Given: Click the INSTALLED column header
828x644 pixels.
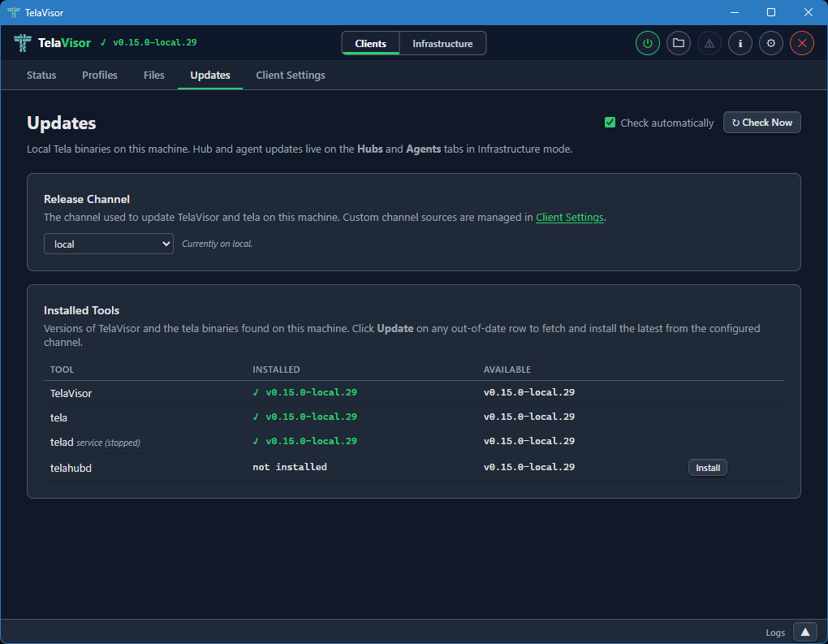Looking at the screenshot, I should click(276, 370).
